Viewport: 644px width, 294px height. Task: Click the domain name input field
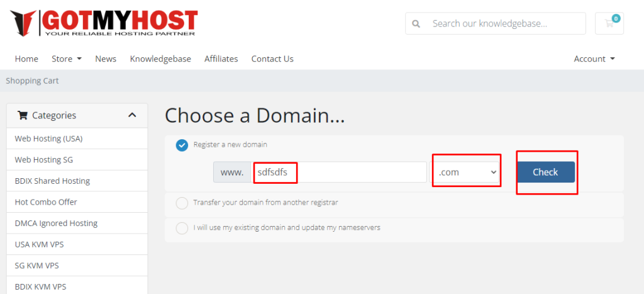pos(340,172)
